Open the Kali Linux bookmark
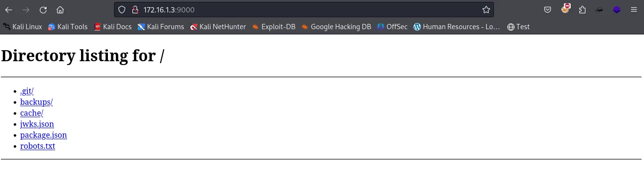 click(23, 27)
